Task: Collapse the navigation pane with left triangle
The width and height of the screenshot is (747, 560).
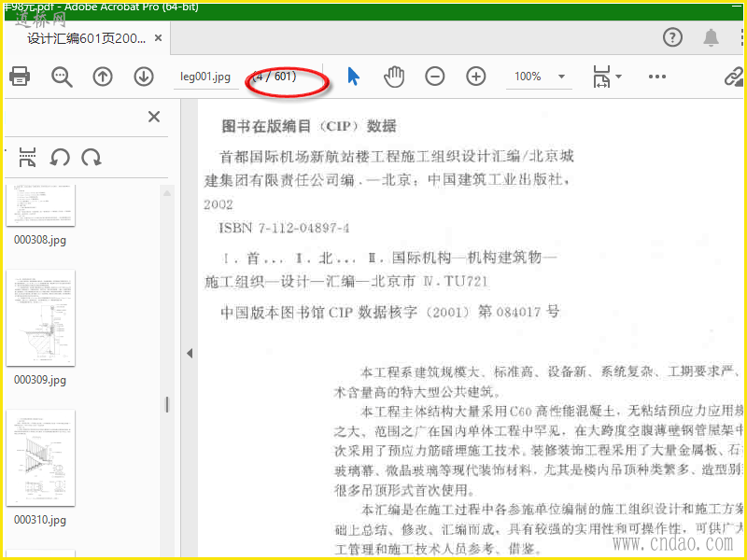Action: pos(190,354)
